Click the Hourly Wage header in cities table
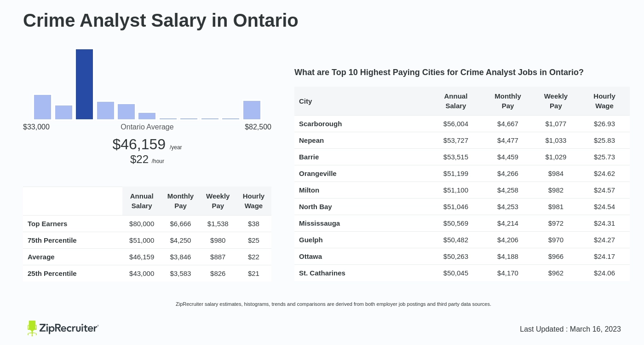This screenshot has width=644, height=345. point(604,101)
